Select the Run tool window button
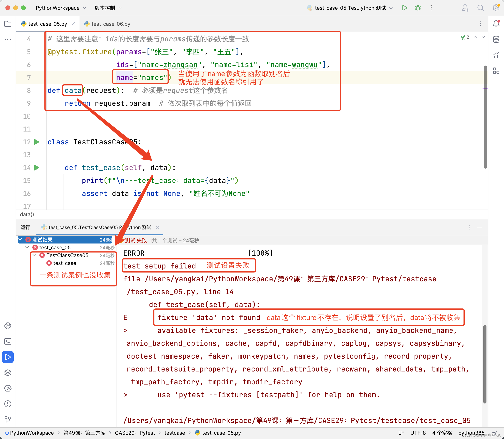 pos(8,357)
